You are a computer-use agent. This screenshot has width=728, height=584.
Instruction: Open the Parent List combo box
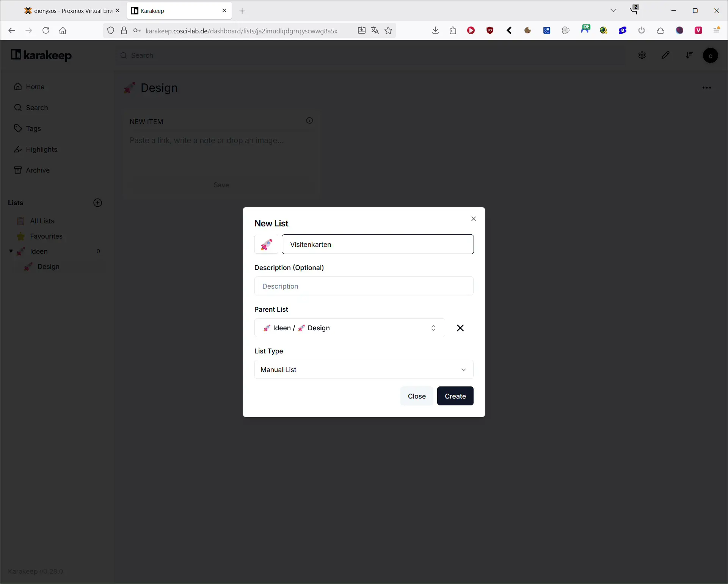pos(350,328)
